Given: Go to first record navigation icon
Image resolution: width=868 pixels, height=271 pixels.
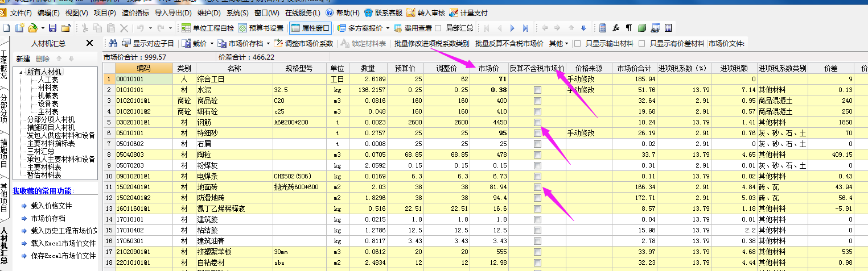Looking at the screenshot, I should coord(487,28).
